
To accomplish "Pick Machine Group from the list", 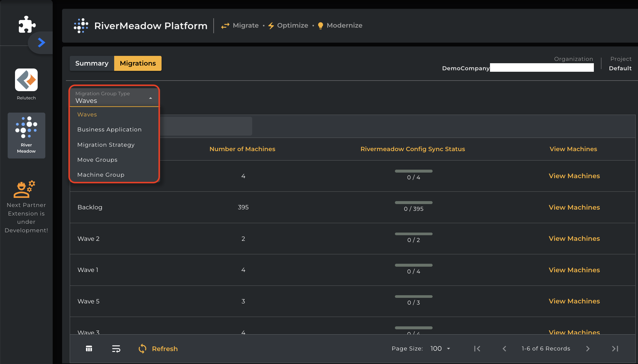I will [101, 175].
